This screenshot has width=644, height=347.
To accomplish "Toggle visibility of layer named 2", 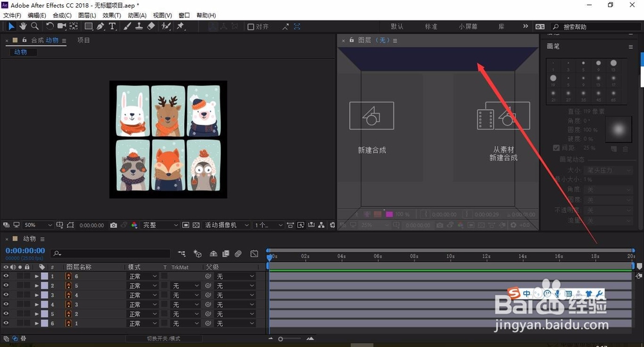I will [x=6, y=314].
